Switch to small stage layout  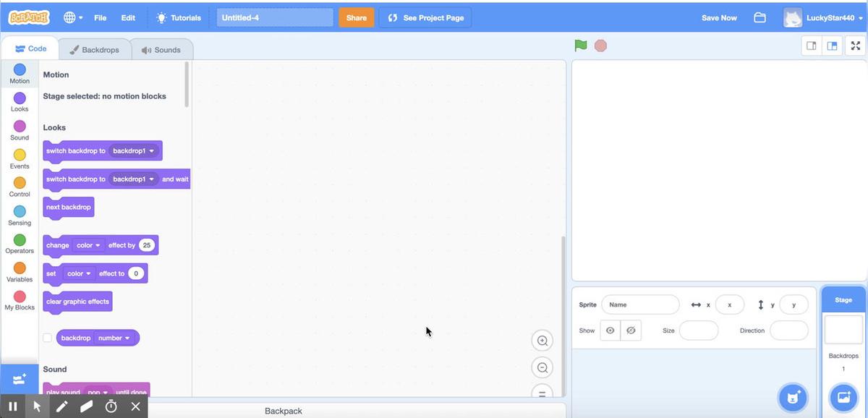[x=811, y=46]
